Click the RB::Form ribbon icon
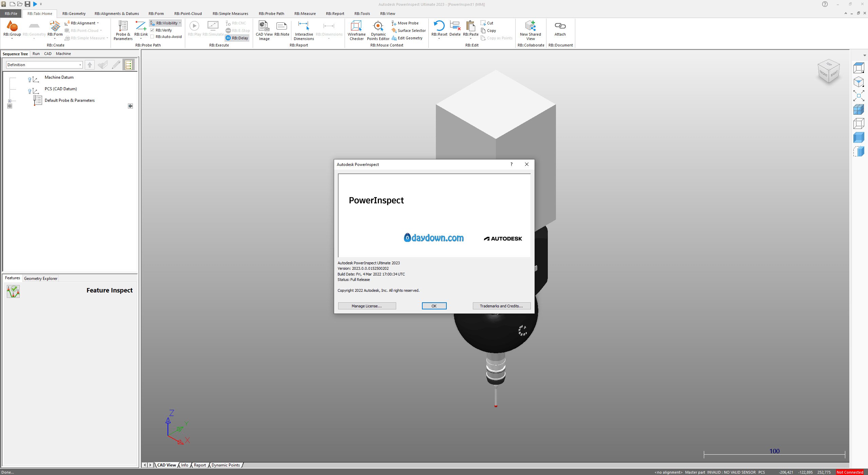868x475 pixels. click(55, 26)
